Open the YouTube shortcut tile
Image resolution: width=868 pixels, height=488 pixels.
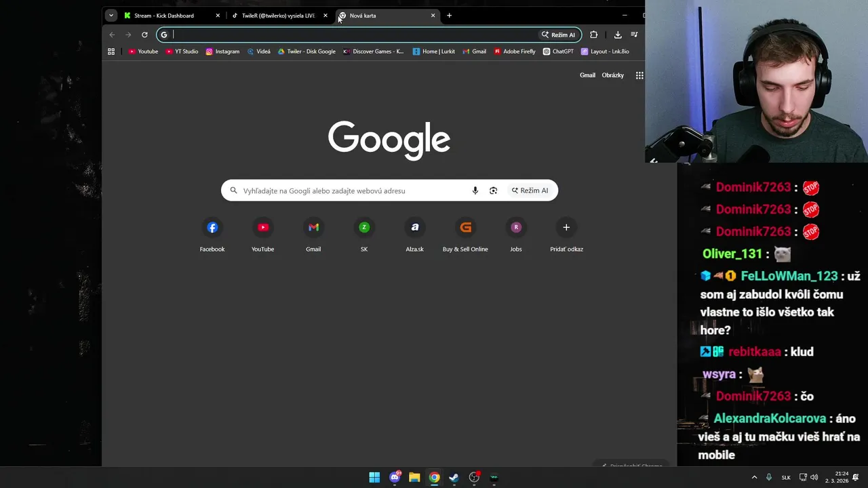(263, 235)
